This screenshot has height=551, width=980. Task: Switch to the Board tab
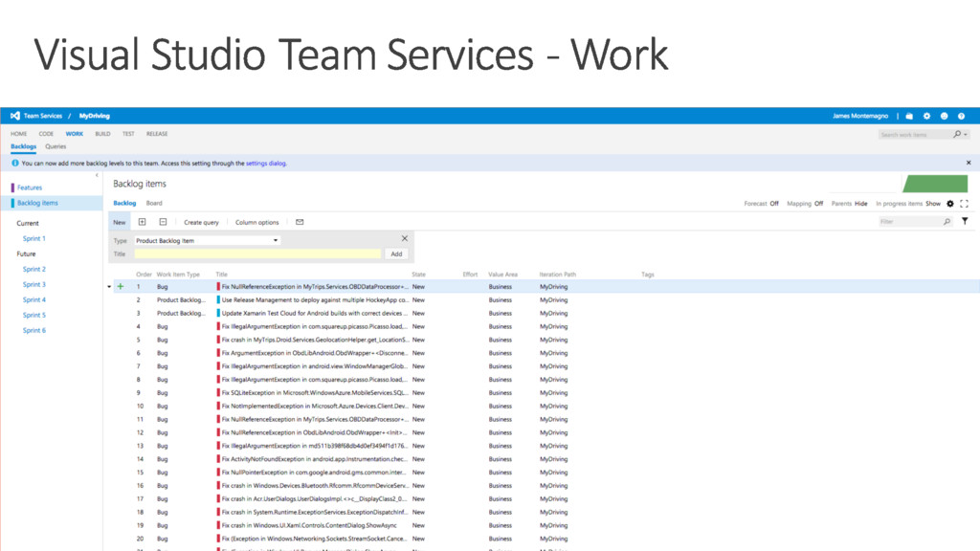pos(154,203)
